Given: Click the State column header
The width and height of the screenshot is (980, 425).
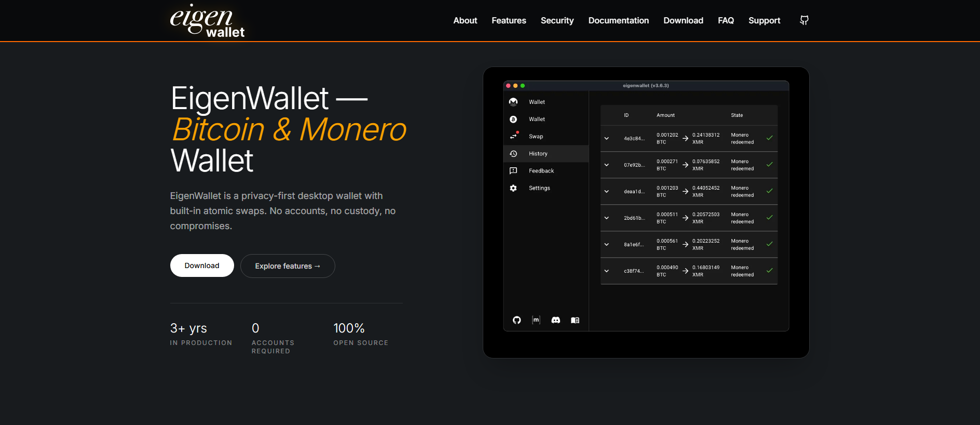Looking at the screenshot, I should point(737,115).
